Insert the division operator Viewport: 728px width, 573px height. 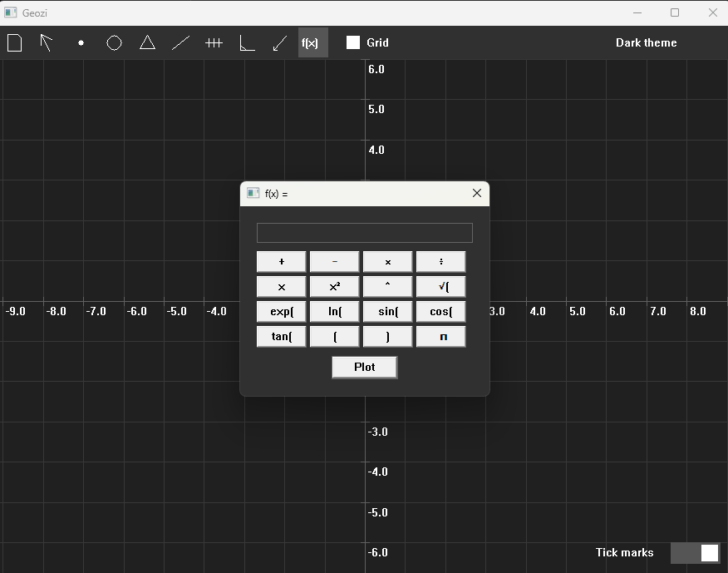tap(440, 262)
